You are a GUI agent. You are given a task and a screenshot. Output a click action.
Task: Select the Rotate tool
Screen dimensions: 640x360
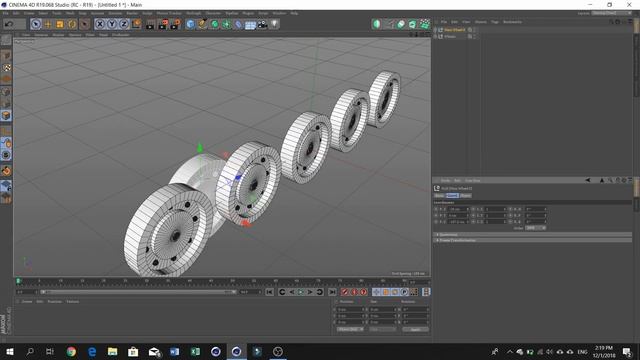pyautogui.click(x=72, y=24)
